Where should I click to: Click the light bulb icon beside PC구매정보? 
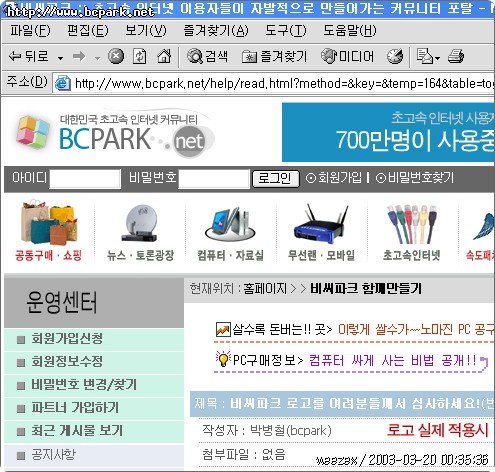click(223, 359)
